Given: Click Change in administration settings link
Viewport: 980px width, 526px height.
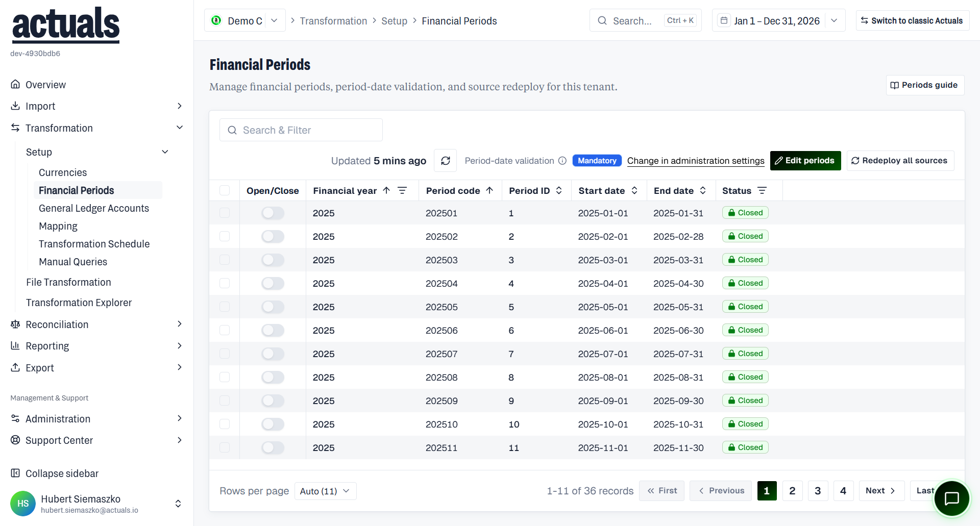Looking at the screenshot, I should pyautogui.click(x=696, y=161).
